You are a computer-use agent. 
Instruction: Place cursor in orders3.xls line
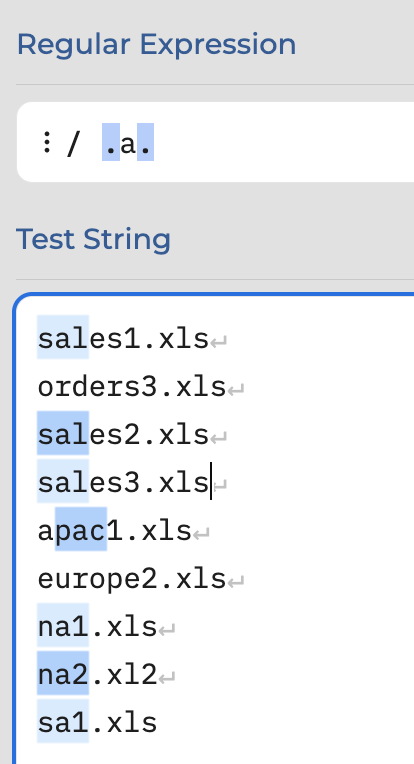click(x=132, y=386)
